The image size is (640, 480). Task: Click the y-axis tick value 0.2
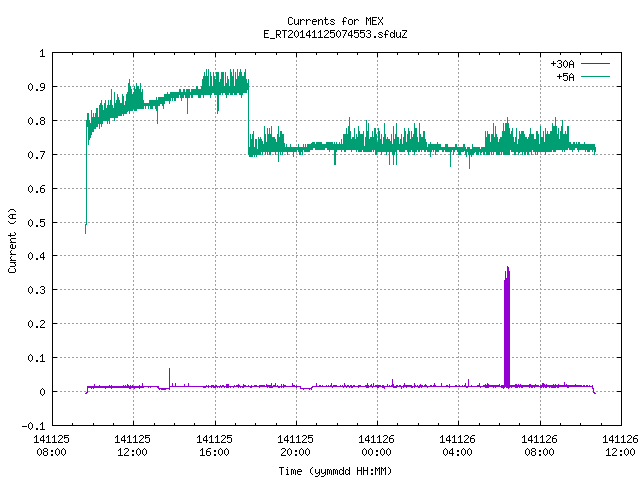[36, 324]
